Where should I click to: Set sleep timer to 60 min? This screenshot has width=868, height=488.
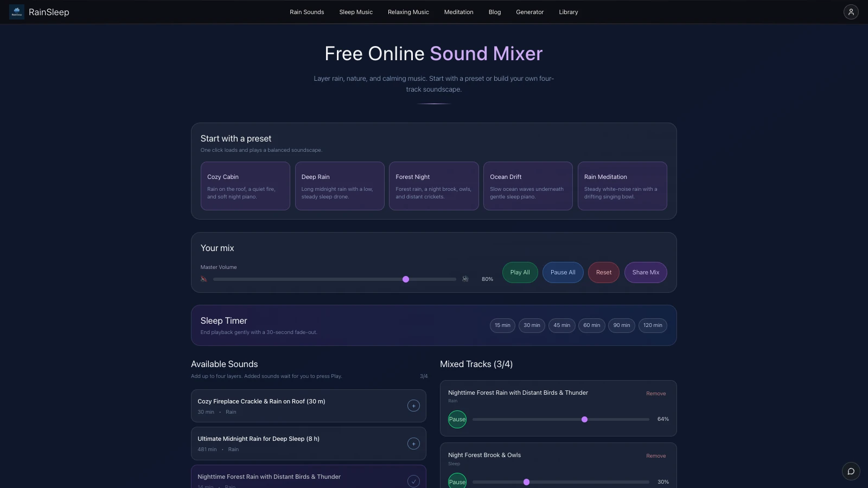[592, 325]
